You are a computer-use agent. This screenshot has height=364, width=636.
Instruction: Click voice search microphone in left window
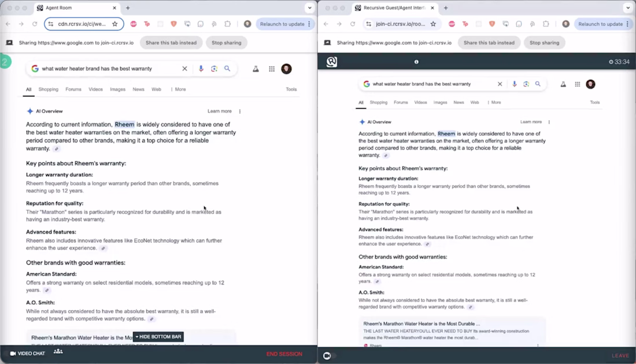pyautogui.click(x=201, y=69)
